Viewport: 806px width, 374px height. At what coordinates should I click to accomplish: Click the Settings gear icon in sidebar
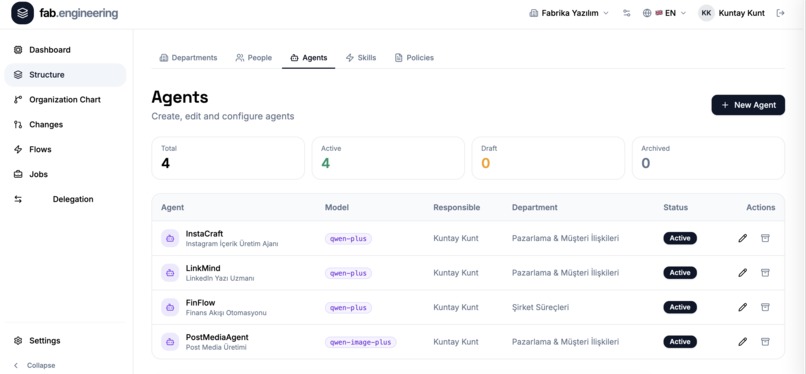pos(18,341)
